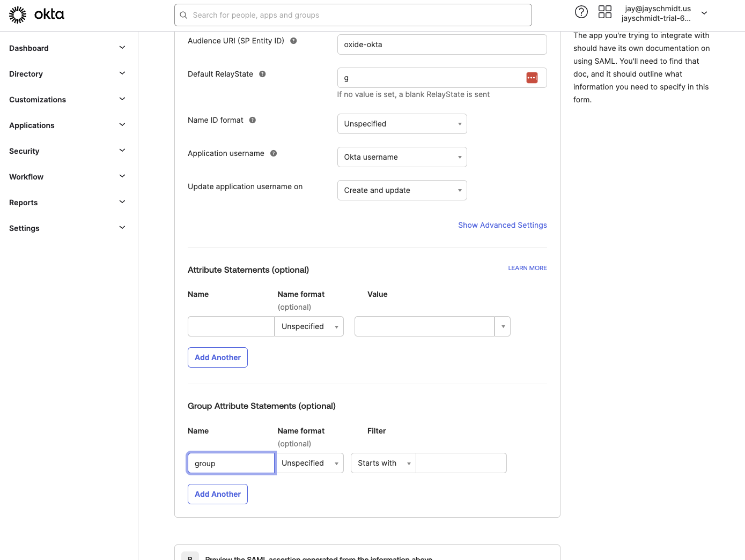This screenshot has height=560, width=745.
Task: Select Security in the sidebar
Action: (24, 151)
